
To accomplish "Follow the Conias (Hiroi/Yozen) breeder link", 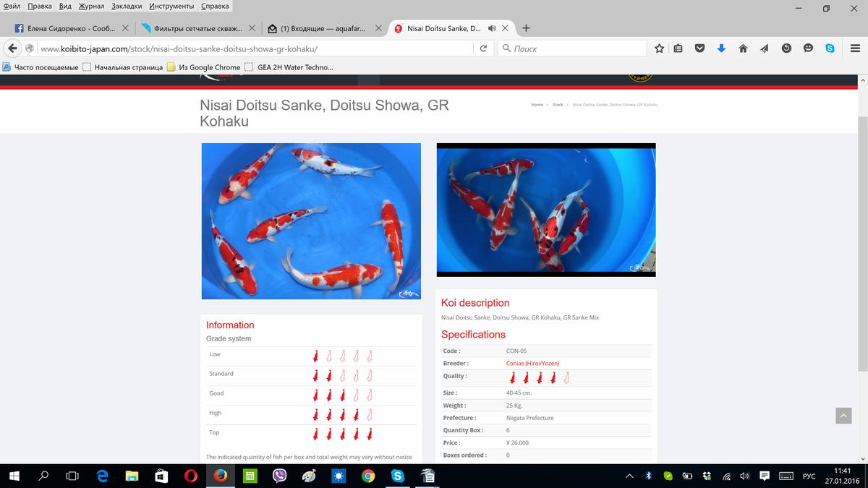I will (532, 363).
